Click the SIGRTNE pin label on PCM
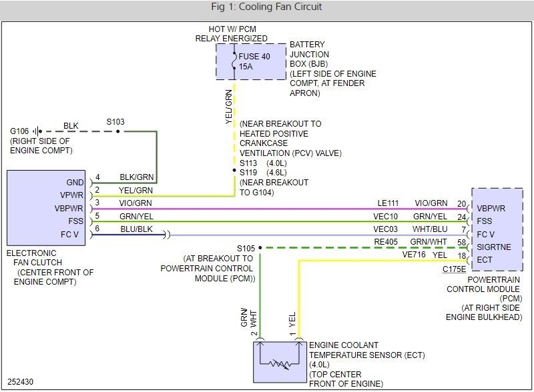Screen dimensions: 534x392 coord(494,247)
